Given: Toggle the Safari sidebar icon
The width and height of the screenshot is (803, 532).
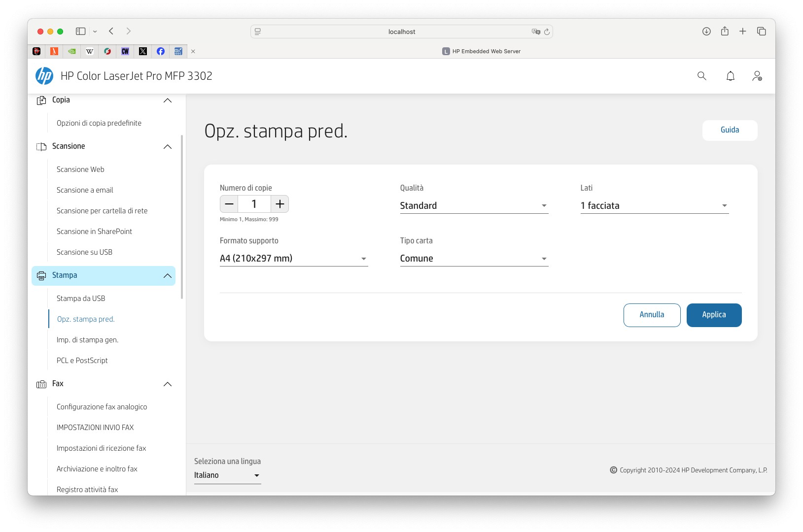Looking at the screenshot, I should [x=81, y=31].
